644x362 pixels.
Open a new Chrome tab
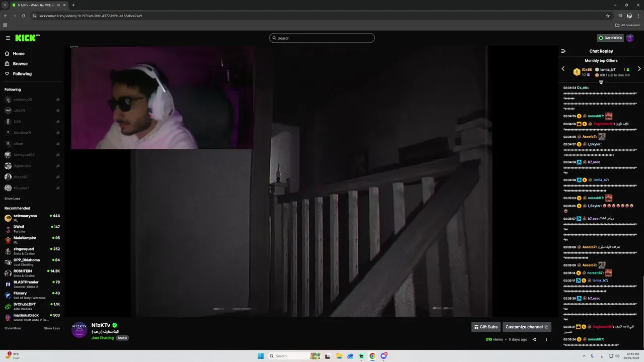click(x=73, y=5)
